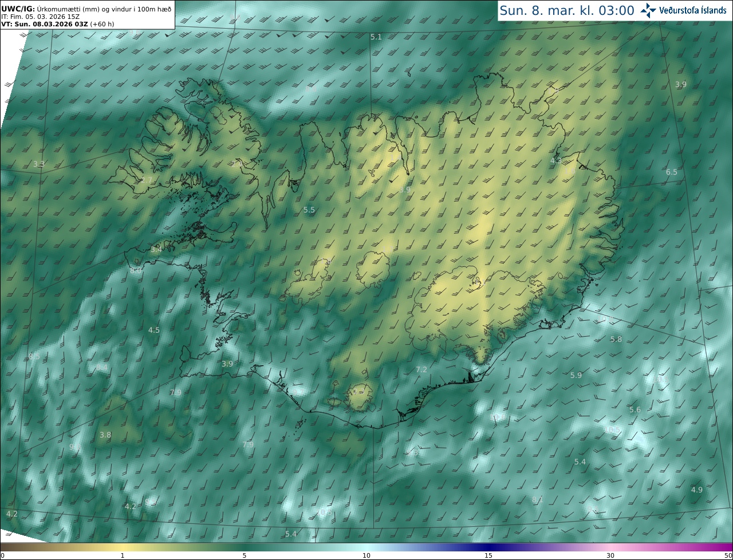
Task: Click the 7.2 value label on map
Action: pyautogui.click(x=421, y=370)
